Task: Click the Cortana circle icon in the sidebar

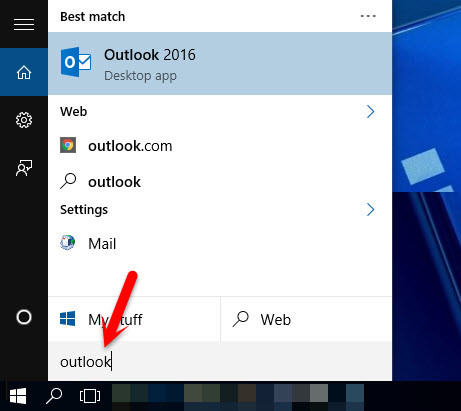Action: click(x=24, y=317)
